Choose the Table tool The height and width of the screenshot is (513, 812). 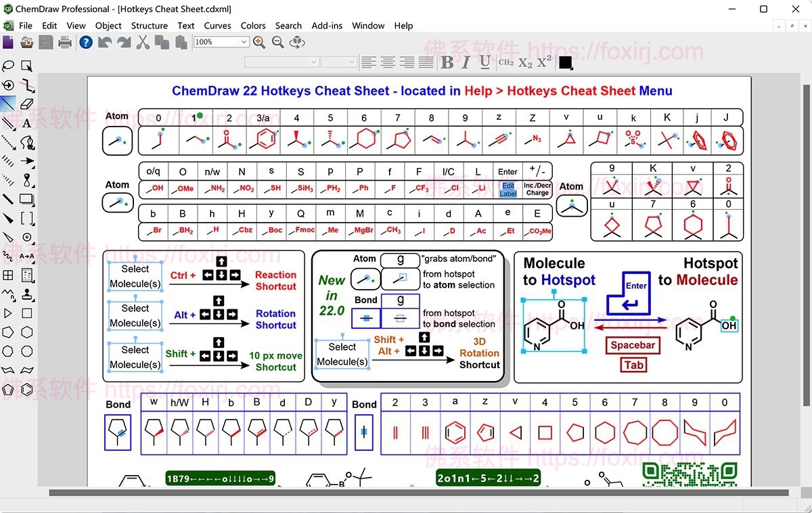click(8, 275)
